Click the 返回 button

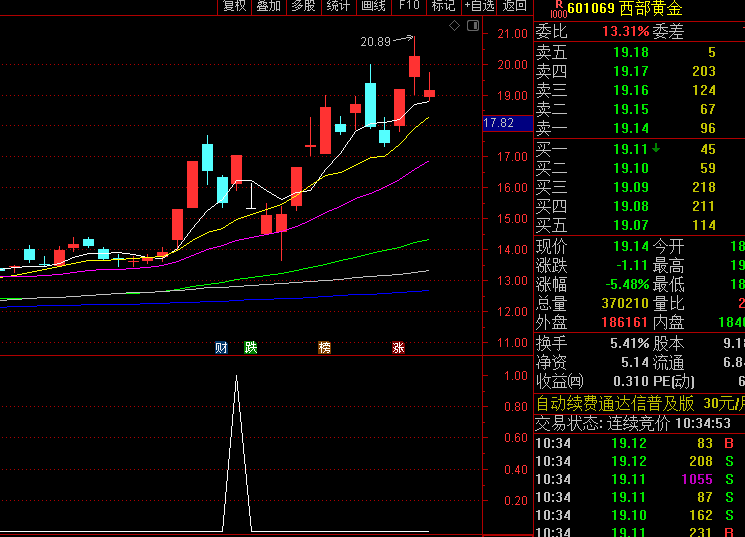point(515,6)
